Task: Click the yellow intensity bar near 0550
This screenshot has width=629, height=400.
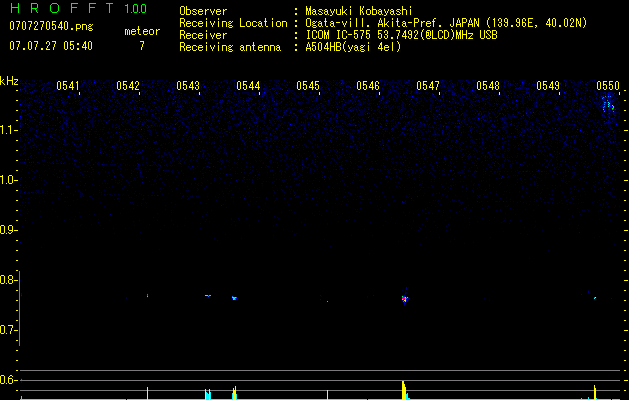Action: (595, 392)
